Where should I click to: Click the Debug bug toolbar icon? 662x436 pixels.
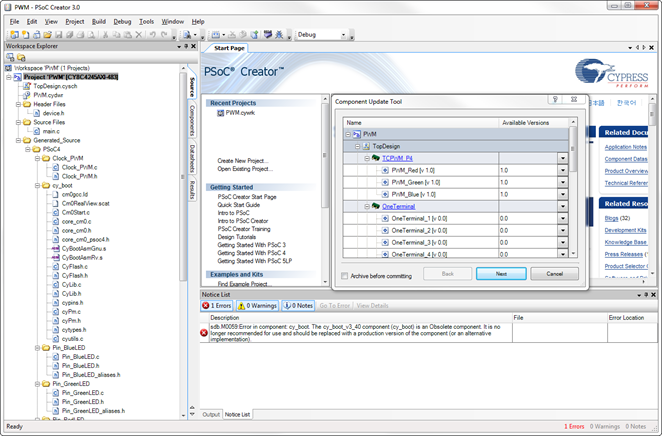pyautogui.click(x=279, y=35)
